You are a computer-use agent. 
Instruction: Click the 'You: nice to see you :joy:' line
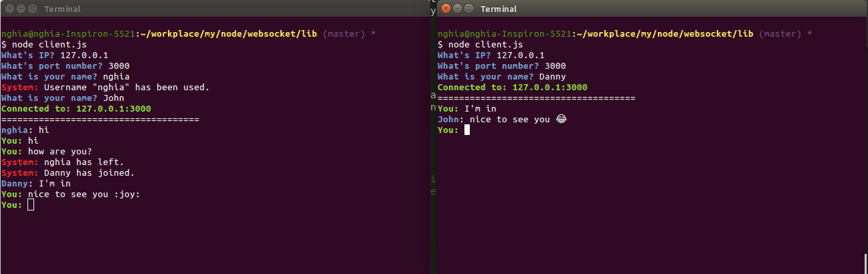pos(71,194)
